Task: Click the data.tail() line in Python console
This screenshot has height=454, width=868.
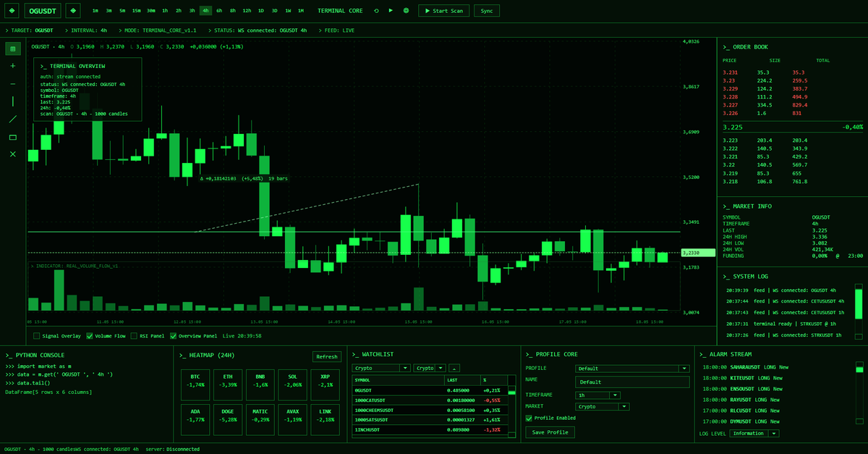Action: coord(28,382)
